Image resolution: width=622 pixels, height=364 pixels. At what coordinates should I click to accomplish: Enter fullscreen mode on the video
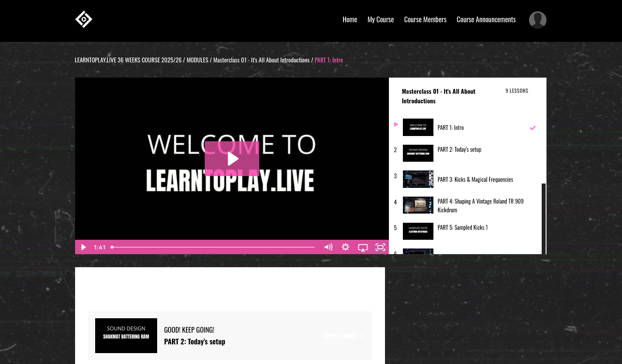[380, 247]
